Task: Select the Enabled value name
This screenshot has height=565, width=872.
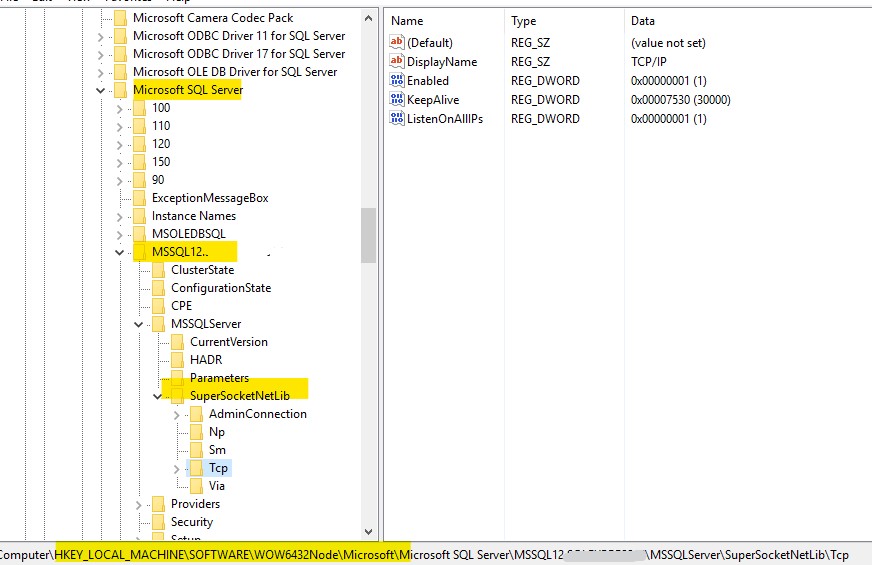Action: coord(428,81)
